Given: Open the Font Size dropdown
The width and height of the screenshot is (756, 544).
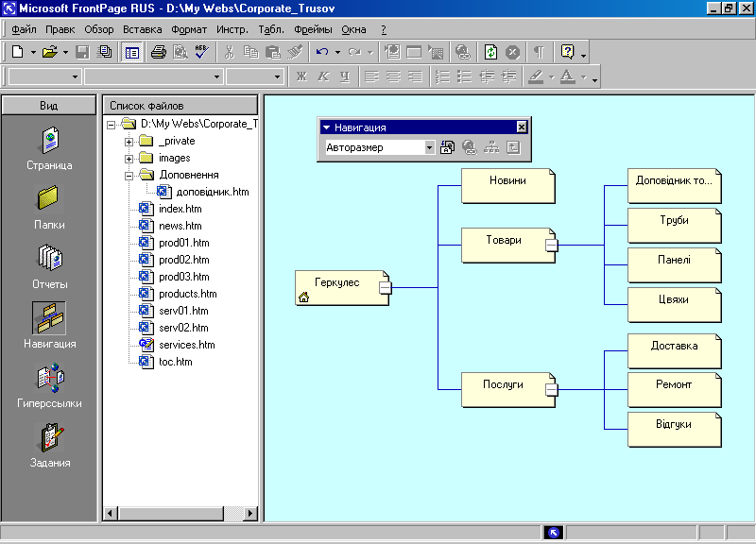Looking at the screenshot, I should pos(277,76).
